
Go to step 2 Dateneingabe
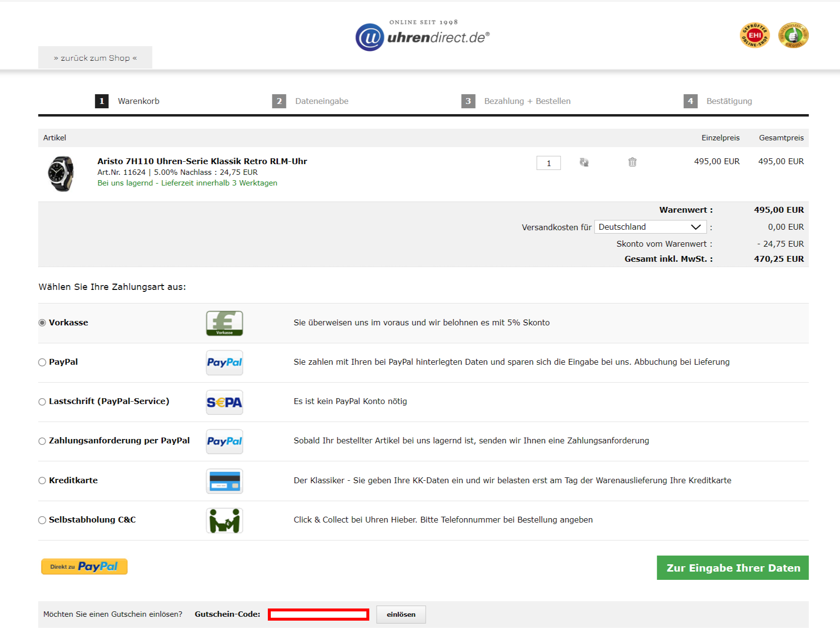click(310, 101)
